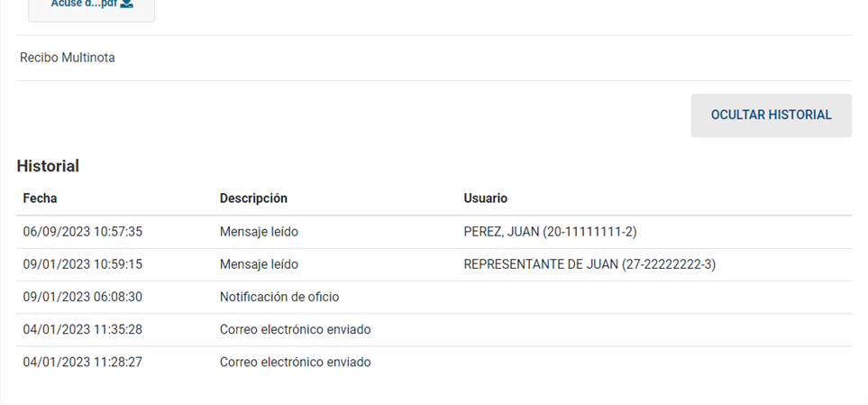
Task: Click the Notificación de oficio description
Action: tap(279, 298)
